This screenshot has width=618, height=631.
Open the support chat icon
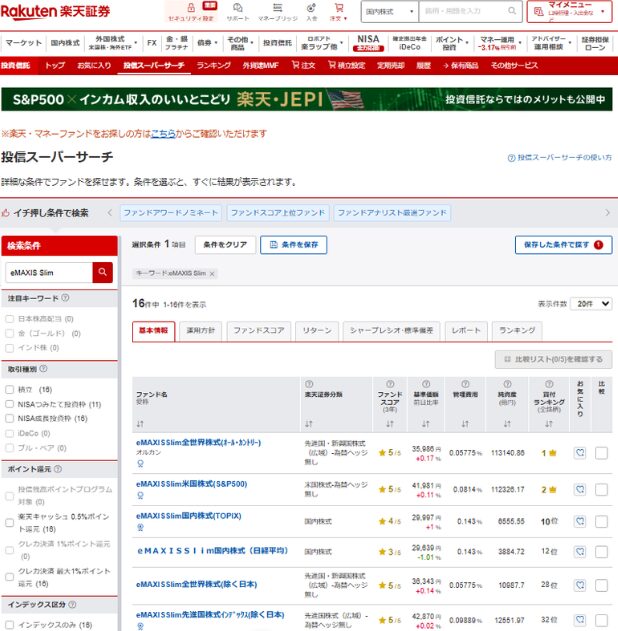click(x=238, y=8)
